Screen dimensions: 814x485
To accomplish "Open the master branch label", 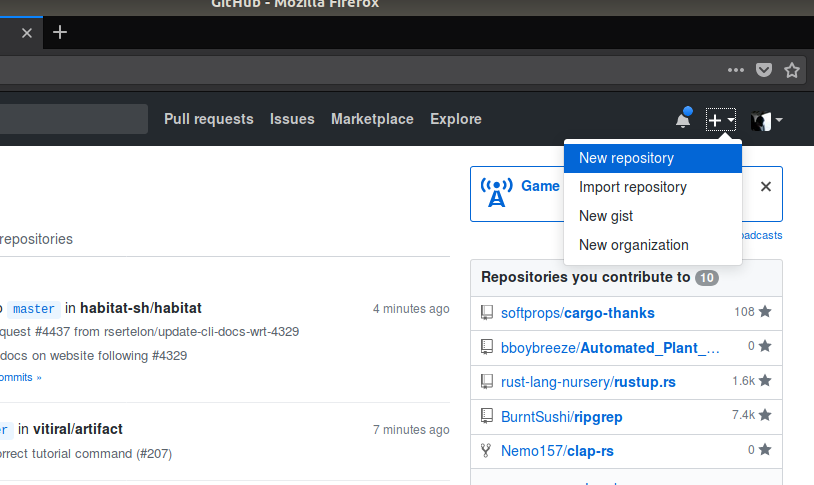I will [x=34, y=309].
